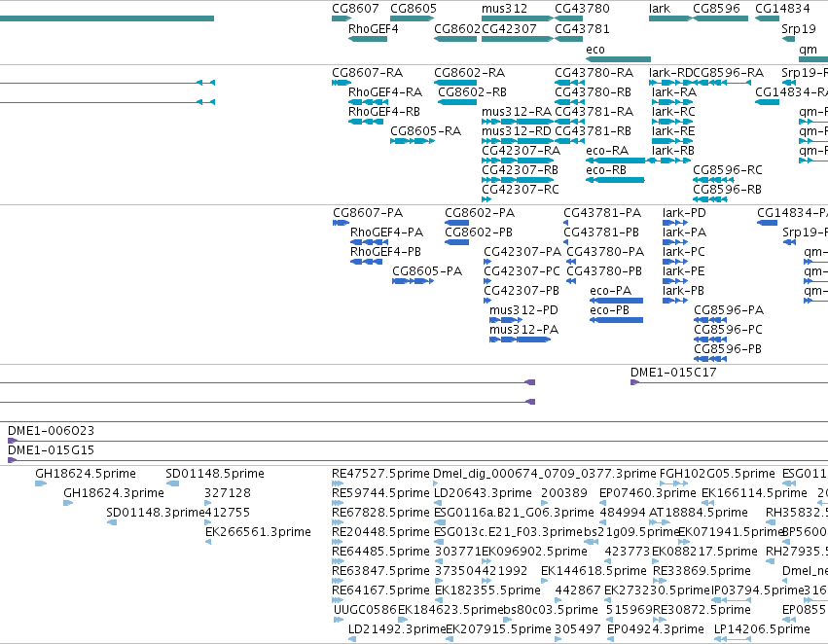Open the RhoGEF4 gene label
This screenshot has width=828, height=644.
click(x=374, y=29)
